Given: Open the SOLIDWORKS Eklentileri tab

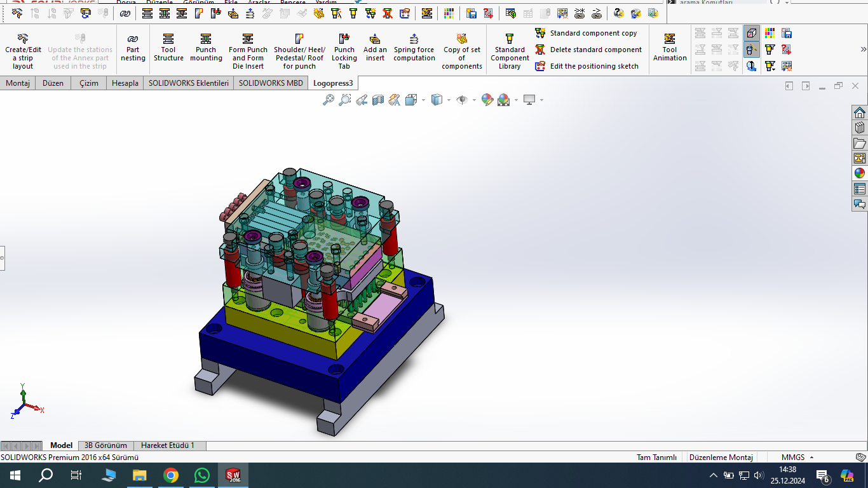Looking at the screenshot, I should point(189,83).
